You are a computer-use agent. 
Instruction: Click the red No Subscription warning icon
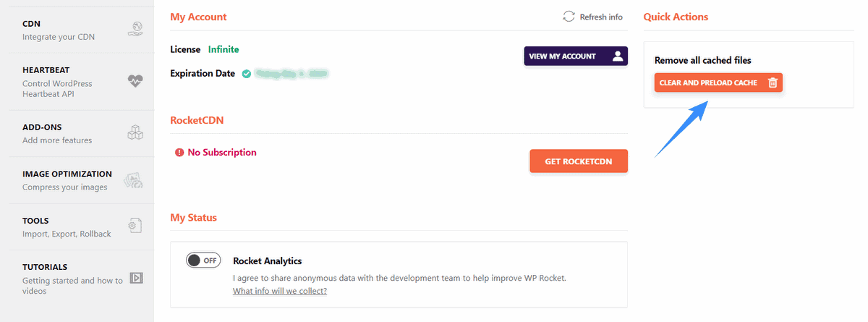[179, 153]
